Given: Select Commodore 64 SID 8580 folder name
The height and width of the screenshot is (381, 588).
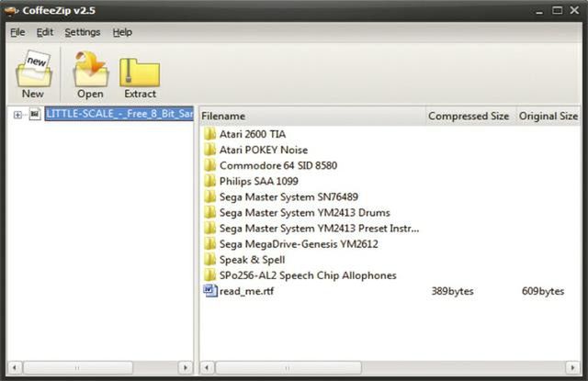Looking at the screenshot, I should pyautogui.click(x=278, y=165).
